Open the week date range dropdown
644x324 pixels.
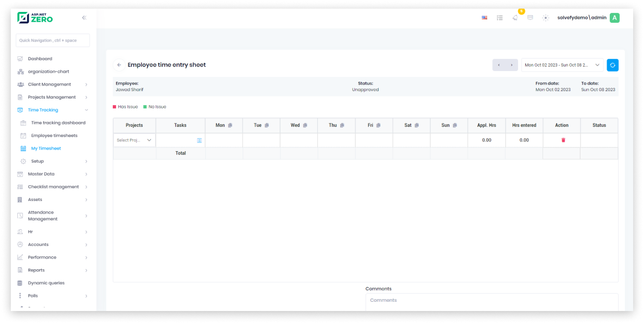(562, 65)
